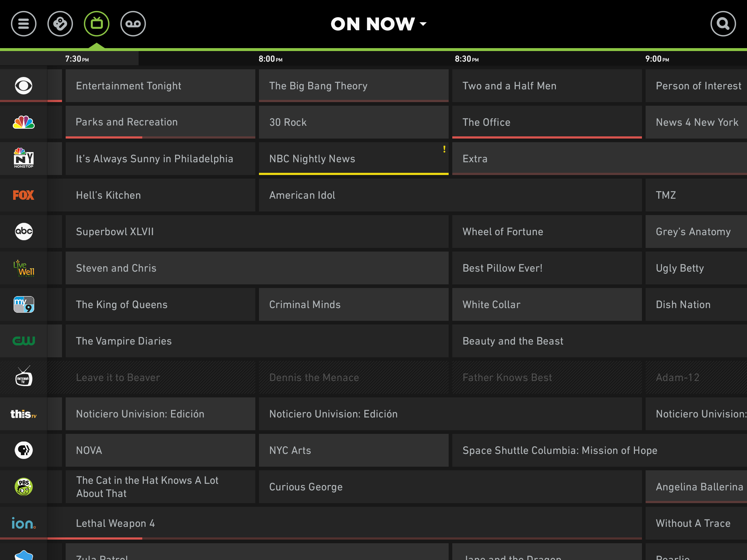Select the NBC peacock channel logo
Screen dimensions: 747x560
(x=24, y=122)
